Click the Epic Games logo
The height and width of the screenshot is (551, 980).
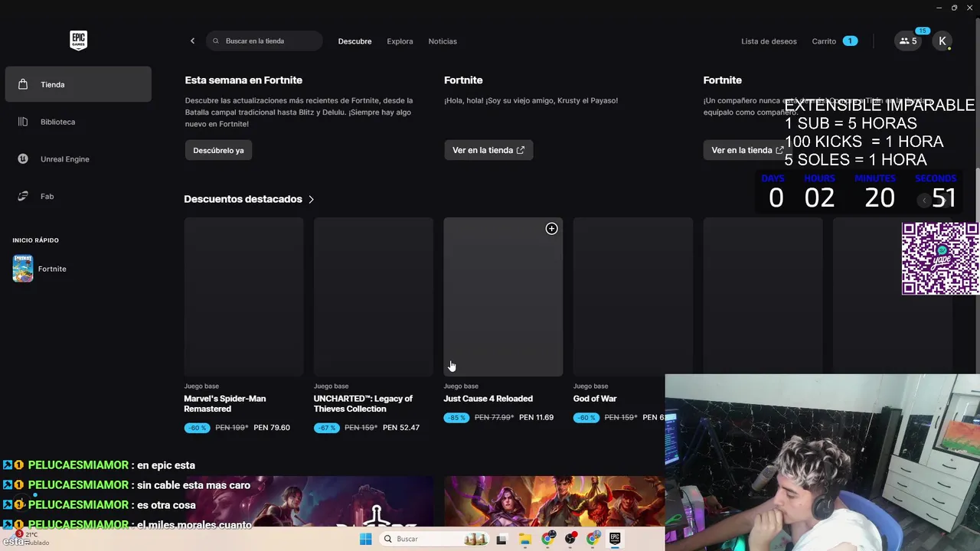pyautogui.click(x=78, y=41)
